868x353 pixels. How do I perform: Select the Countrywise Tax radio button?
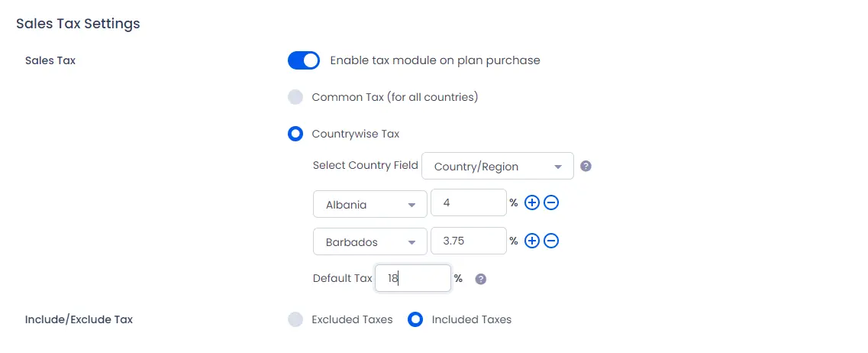point(295,134)
